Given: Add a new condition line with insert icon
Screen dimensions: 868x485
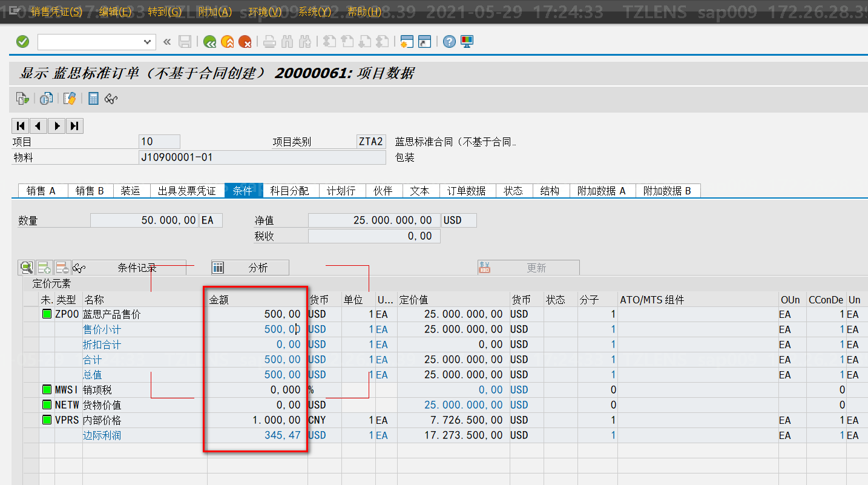Looking at the screenshot, I should (x=44, y=267).
